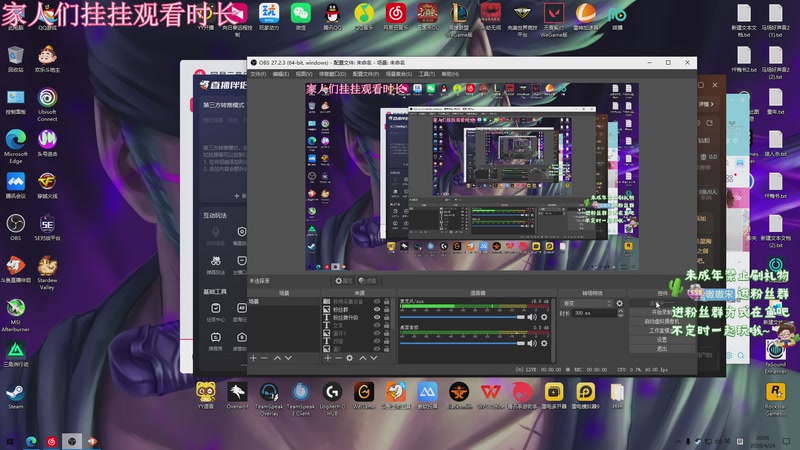Open the notification center in the taskbar
The image size is (800, 450).
point(787,441)
